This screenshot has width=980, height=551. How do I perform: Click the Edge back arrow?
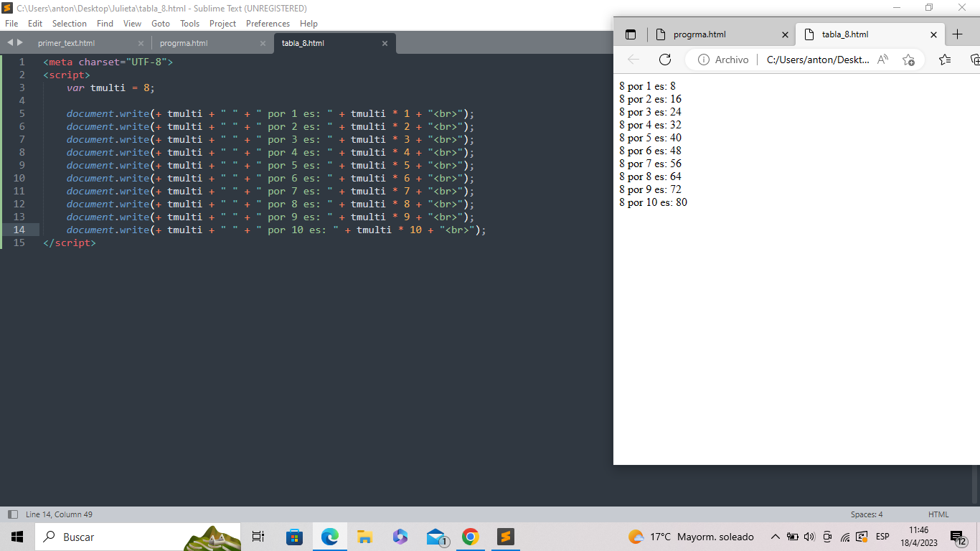[633, 60]
